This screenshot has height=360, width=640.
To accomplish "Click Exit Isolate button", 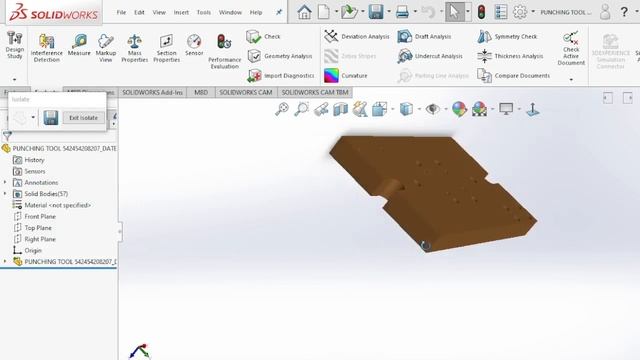I will pos(84,118).
